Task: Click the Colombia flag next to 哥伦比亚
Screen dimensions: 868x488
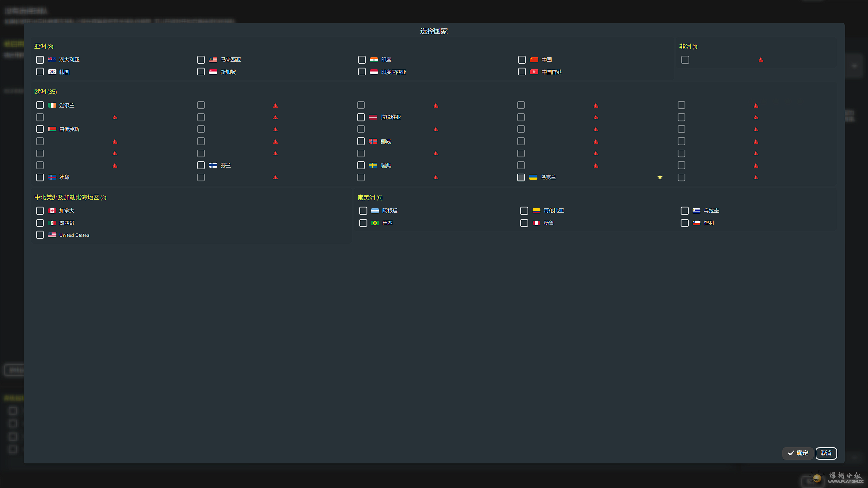Action: pos(536,211)
